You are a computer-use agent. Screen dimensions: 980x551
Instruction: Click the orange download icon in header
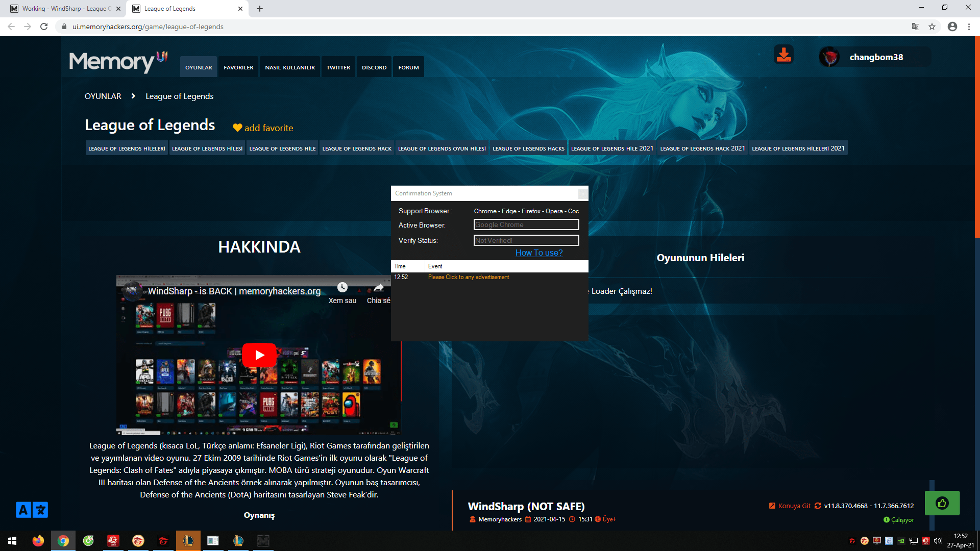(x=783, y=55)
